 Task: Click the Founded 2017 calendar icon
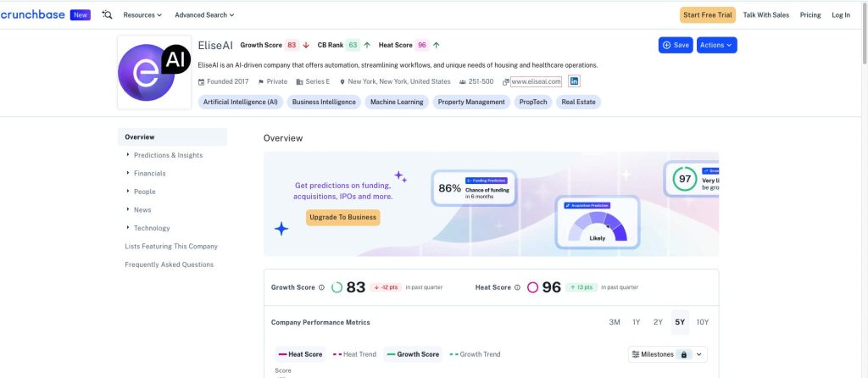click(202, 82)
